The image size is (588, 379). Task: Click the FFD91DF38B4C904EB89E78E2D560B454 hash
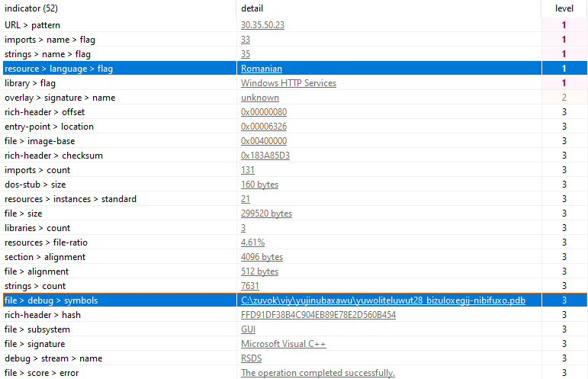318,315
